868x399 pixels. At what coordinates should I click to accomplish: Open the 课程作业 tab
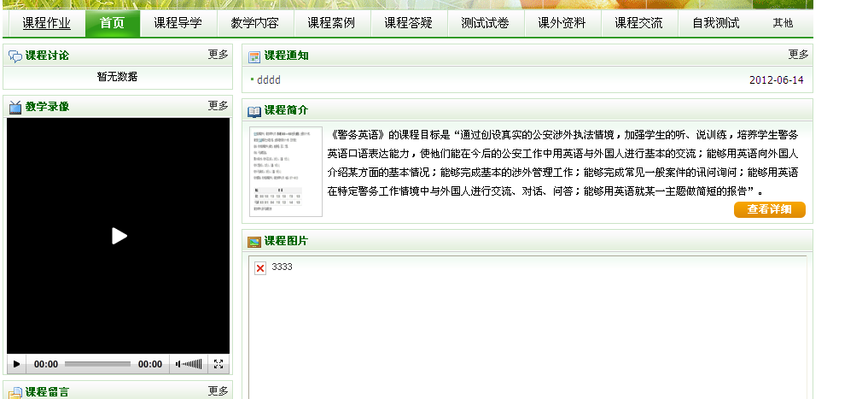[x=46, y=23]
